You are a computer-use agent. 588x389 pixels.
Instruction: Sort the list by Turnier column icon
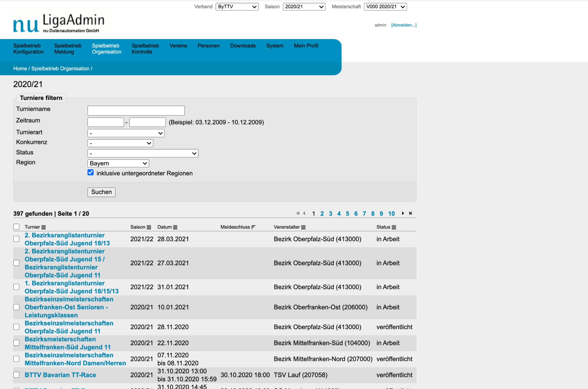[x=44, y=227]
